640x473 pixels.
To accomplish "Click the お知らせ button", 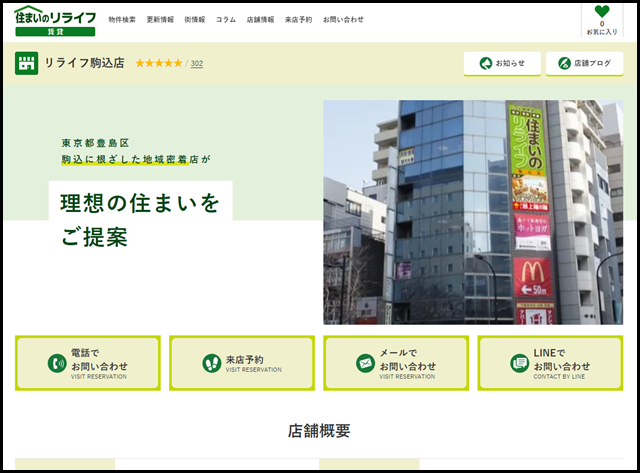I will tap(502, 64).
